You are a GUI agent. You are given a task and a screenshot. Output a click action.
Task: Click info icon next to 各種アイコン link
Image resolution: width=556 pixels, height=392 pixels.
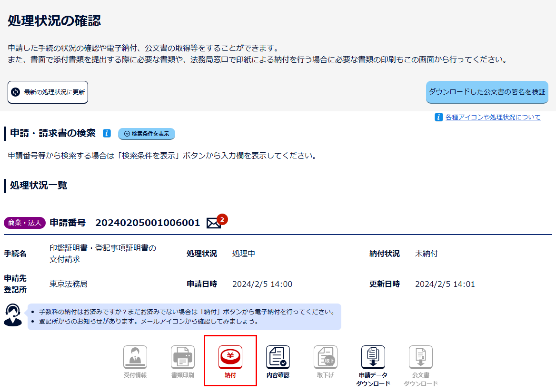pos(439,117)
